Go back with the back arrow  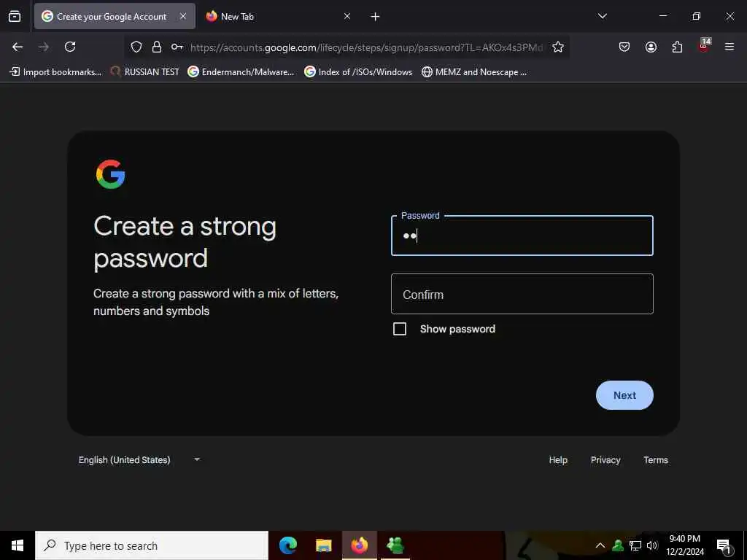18,47
